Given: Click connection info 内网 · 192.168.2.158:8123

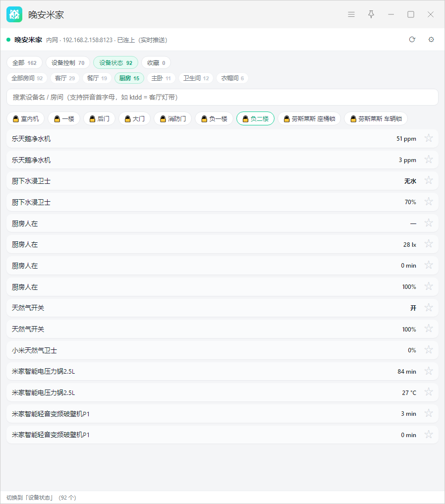Looking at the screenshot, I should coord(79,40).
